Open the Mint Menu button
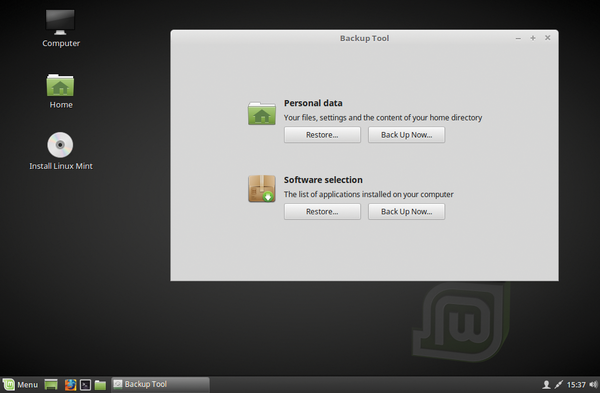This screenshot has height=393, width=600. coord(21,385)
